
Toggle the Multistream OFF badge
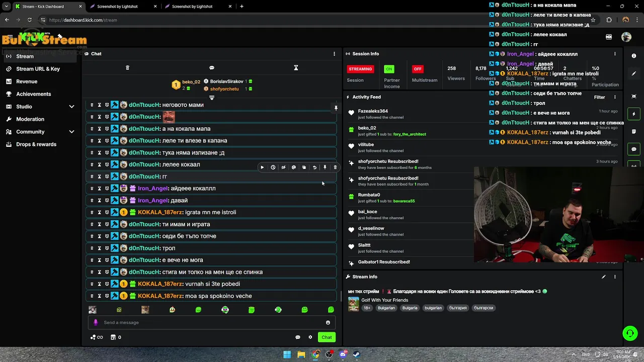417,69
